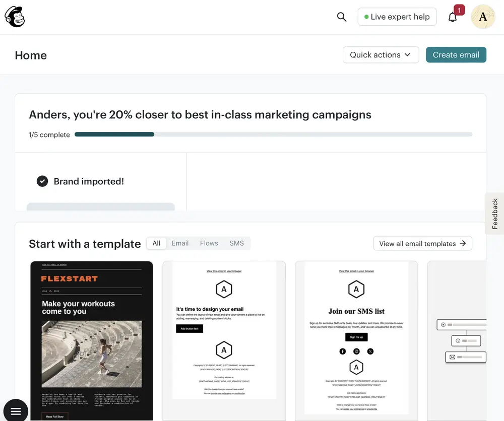Select the Email template filter tab
Viewport: 504px width, 421px height.
(180, 243)
